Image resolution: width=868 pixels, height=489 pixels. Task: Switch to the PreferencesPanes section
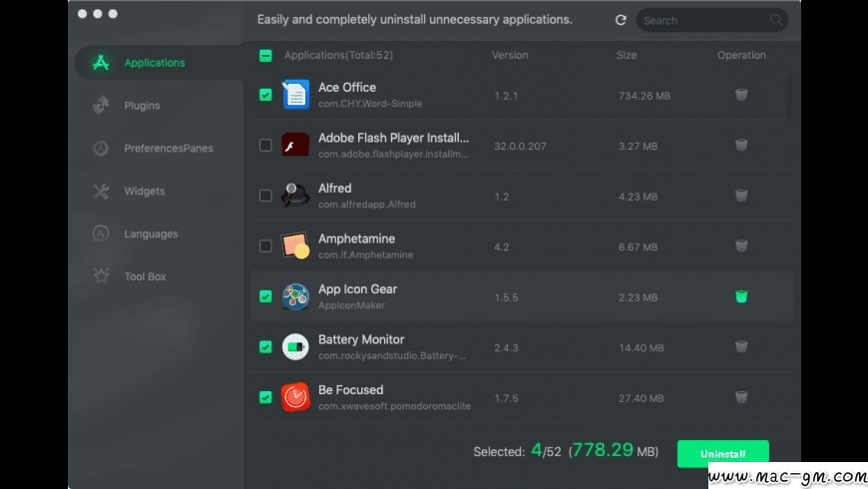tap(168, 149)
